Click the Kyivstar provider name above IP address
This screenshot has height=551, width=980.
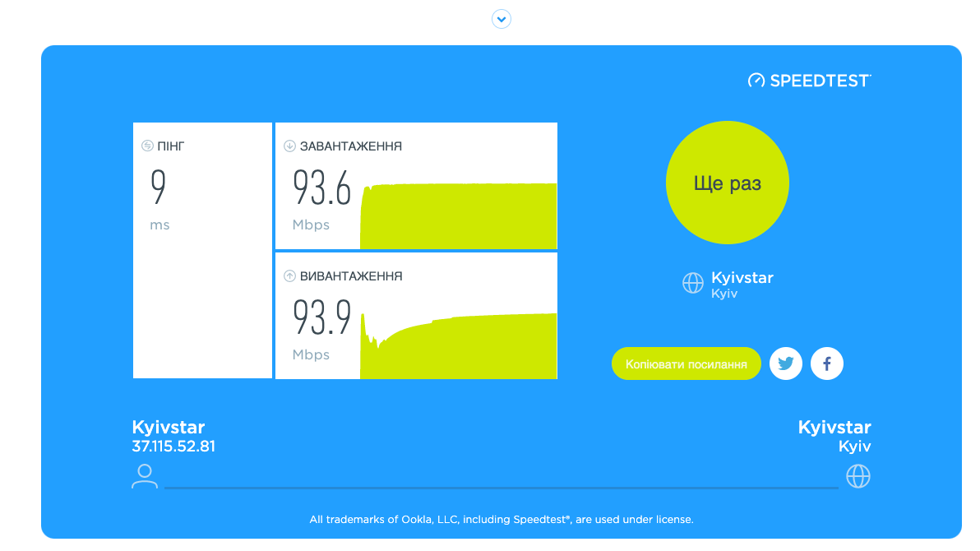pyautogui.click(x=168, y=427)
